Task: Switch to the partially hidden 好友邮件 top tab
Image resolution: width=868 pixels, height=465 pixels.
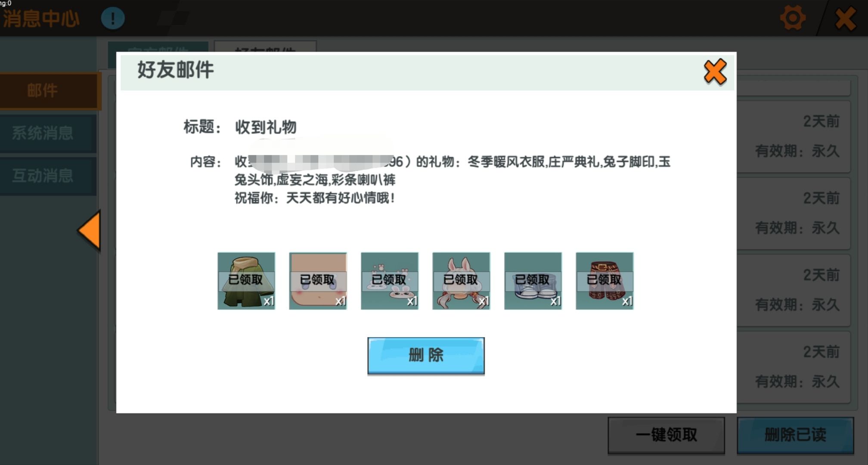Action: pyautogui.click(x=265, y=46)
